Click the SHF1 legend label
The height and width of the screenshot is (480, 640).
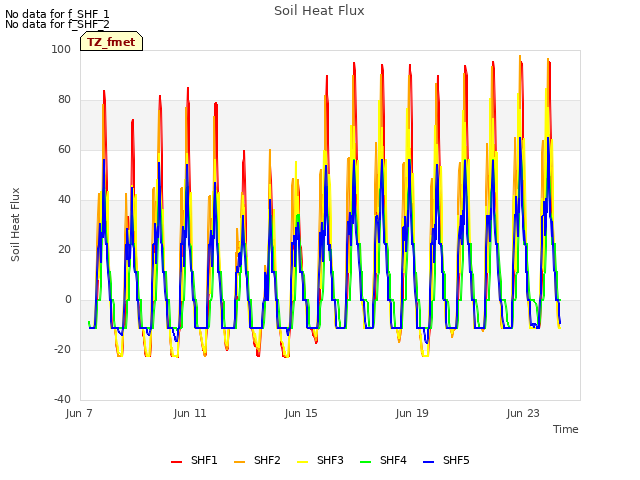204,460
